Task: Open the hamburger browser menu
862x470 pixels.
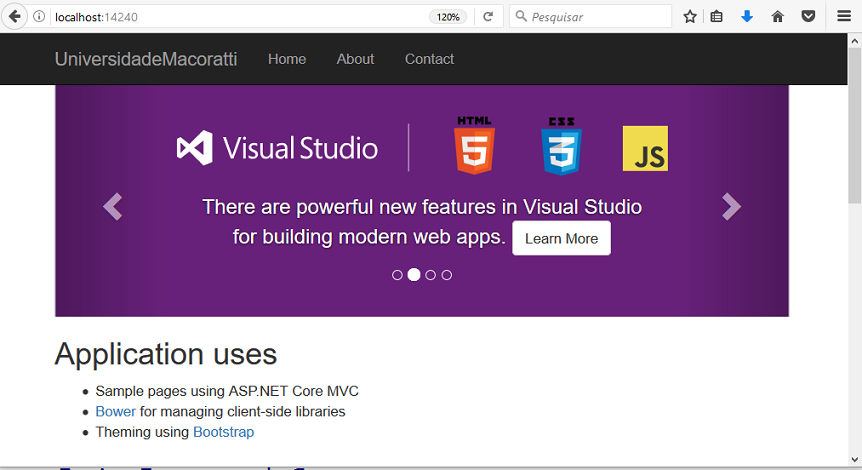Action: [x=844, y=16]
